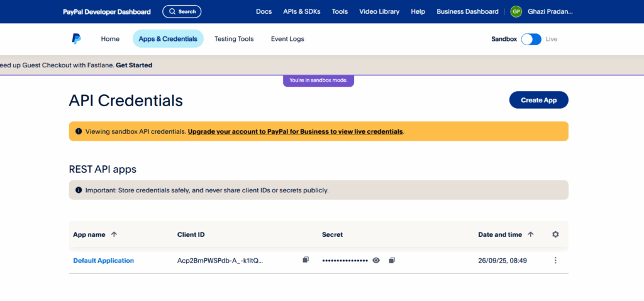Sort by App name arrow

click(x=114, y=234)
